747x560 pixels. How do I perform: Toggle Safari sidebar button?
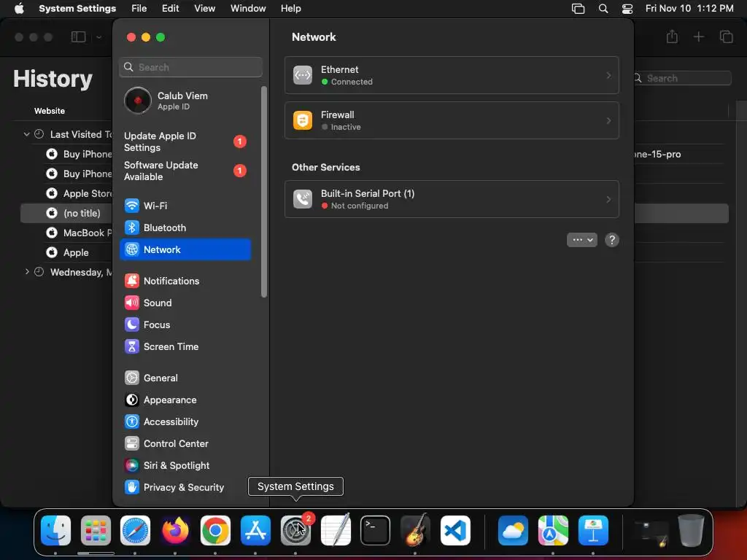(x=78, y=37)
